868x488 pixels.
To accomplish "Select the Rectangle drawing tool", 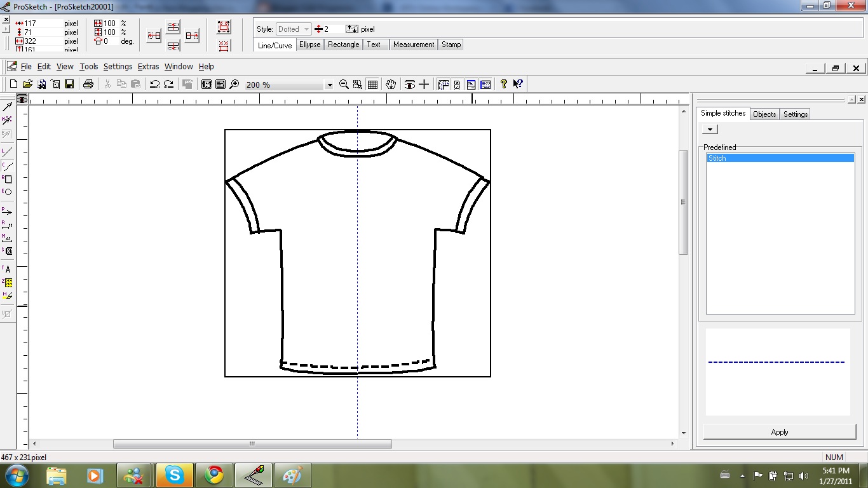I will point(8,180).
